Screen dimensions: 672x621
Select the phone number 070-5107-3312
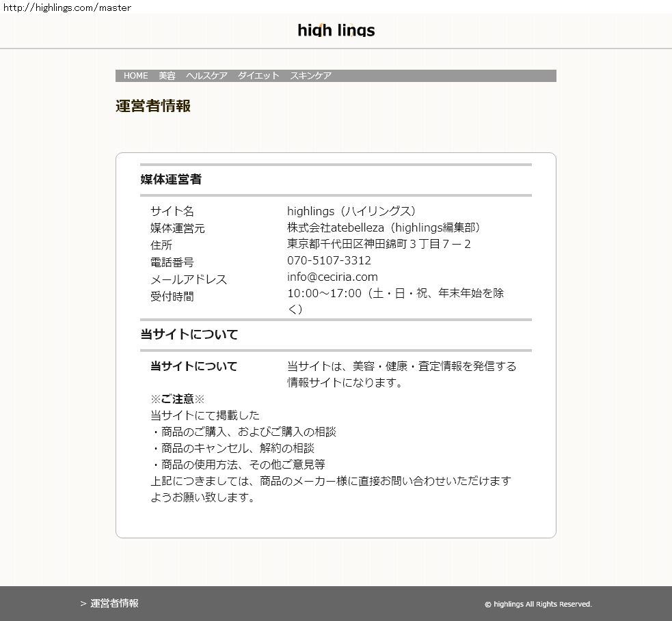point(329,260)
